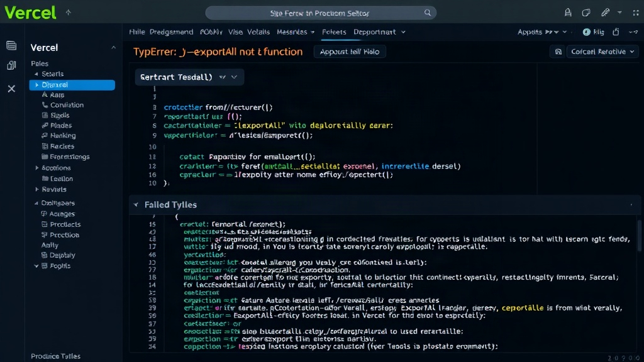Select the Prootlon item in sidebar

pyautogui.click(x=60, y=235)
